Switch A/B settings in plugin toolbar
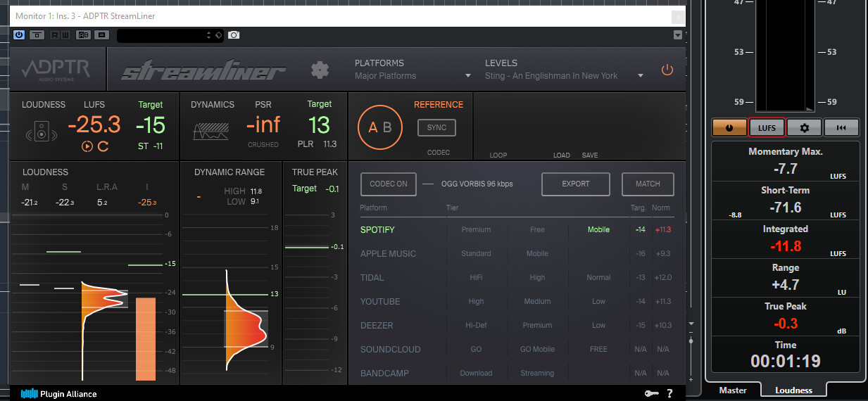Viewport: 868px width, 401px height. 83,34
